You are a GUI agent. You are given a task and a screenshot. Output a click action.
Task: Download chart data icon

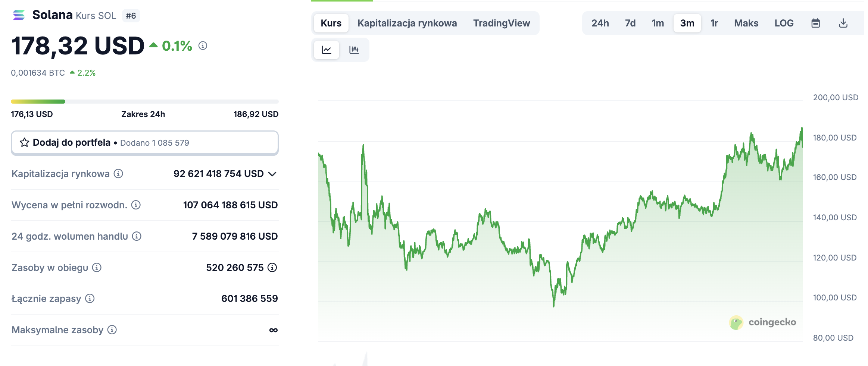pos(843,23)
